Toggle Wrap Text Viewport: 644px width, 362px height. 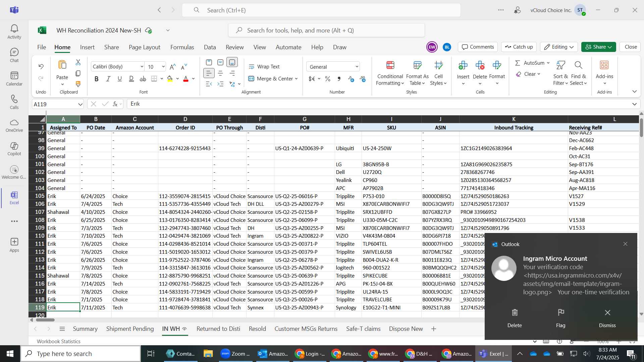click(x=264, y=67)
